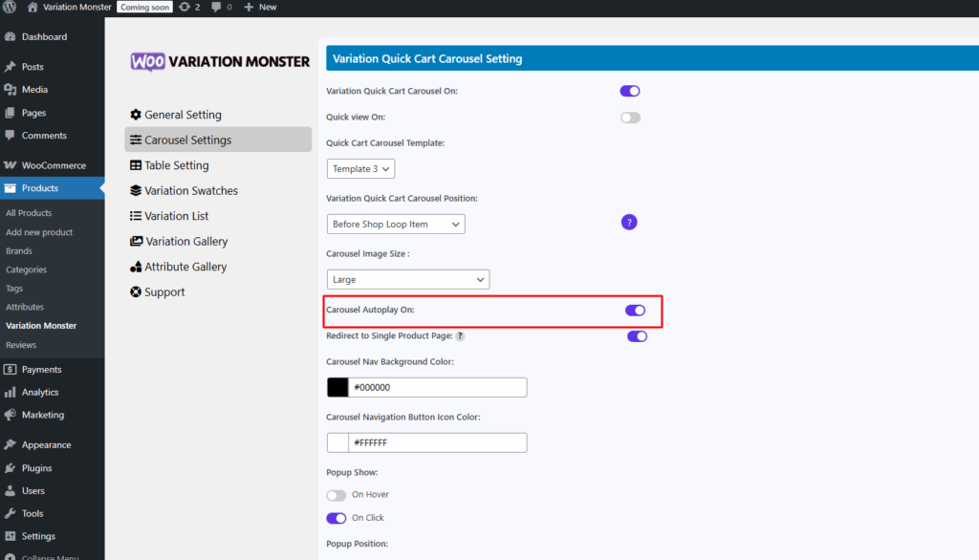Open All Products submenu link
The width and height of the screenshot is (979, 560).
[29, 213]
